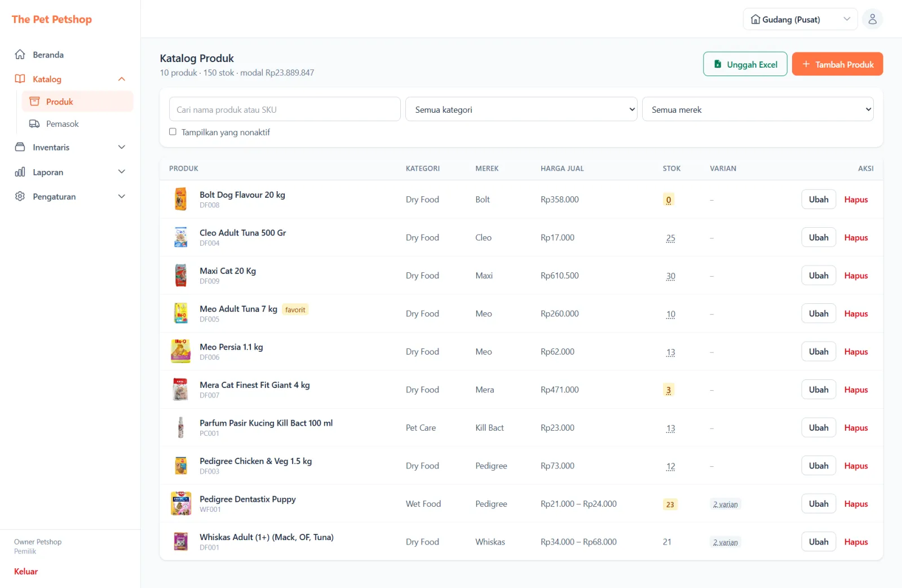Screen dimensions: 902x588
Task: Click the Bolt Dog Flavour product image
Action: coord(181,200)
